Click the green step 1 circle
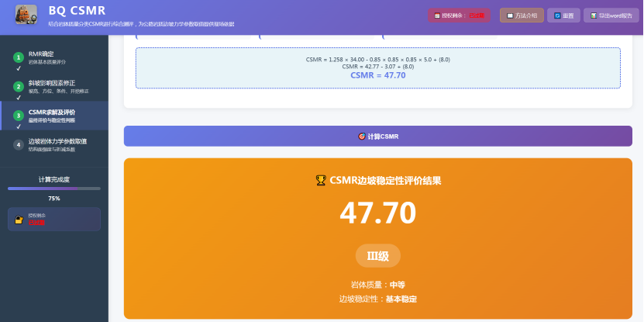Screen dimensions: 644x322 click(x=18, y=57)
